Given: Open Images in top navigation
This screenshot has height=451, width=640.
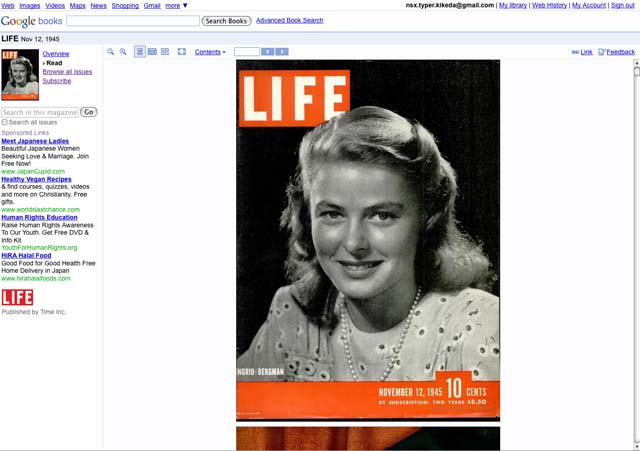Looking at the screenshot, I should 30,6.
